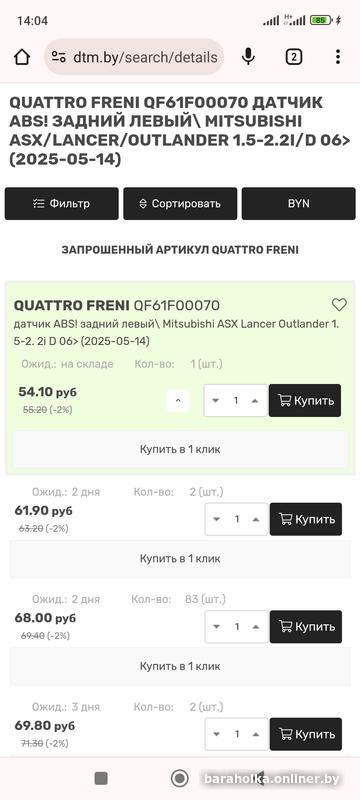Open the Сортировать sorting menu
This screenshot has width=360, height=800.
click(x=180, y=204)
